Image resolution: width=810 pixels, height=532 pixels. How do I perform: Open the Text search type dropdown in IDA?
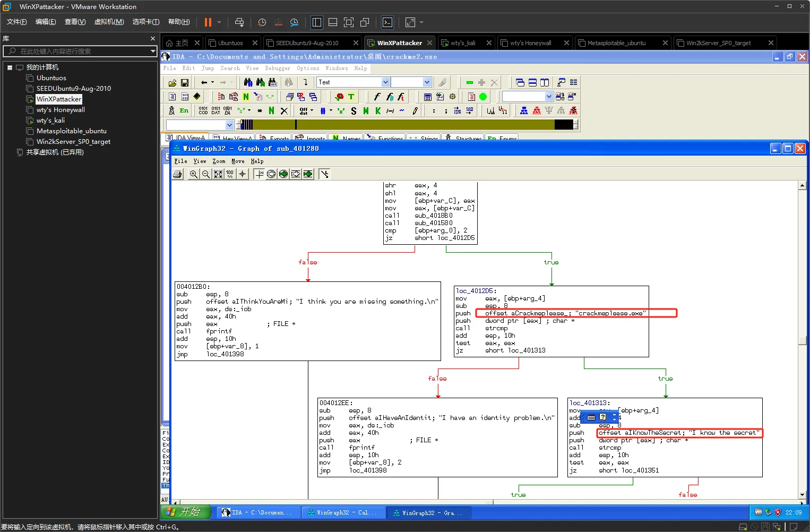point(386,82)
